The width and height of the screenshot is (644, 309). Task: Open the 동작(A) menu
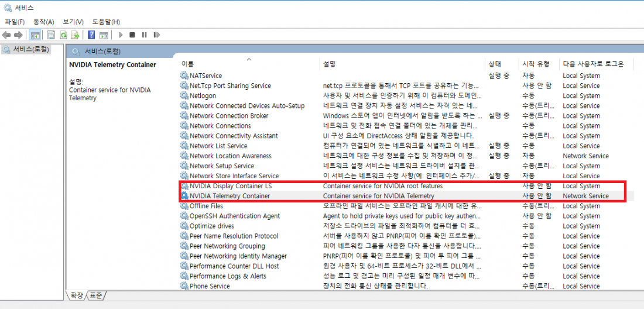point(43,21)
